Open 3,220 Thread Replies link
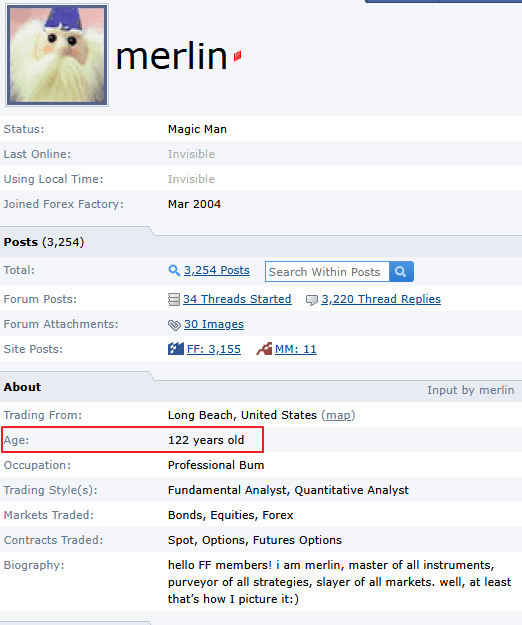 coord(381,299)
